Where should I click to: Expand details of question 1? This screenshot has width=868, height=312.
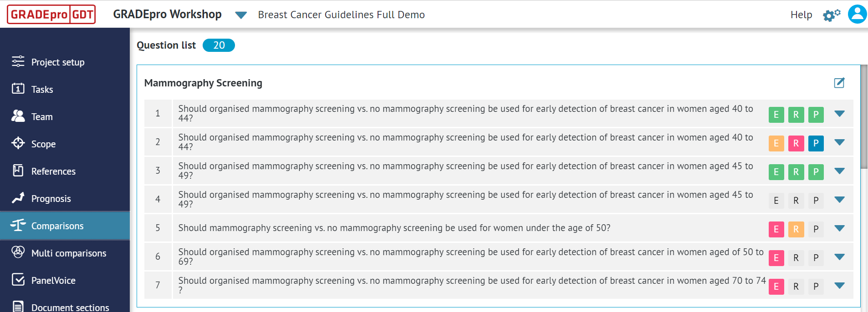click(x=839, y=114)
